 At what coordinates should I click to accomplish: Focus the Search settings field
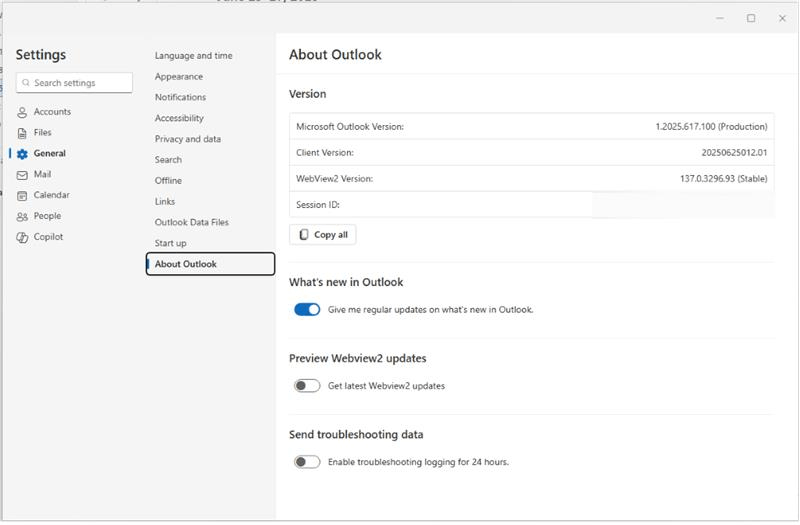74,83
